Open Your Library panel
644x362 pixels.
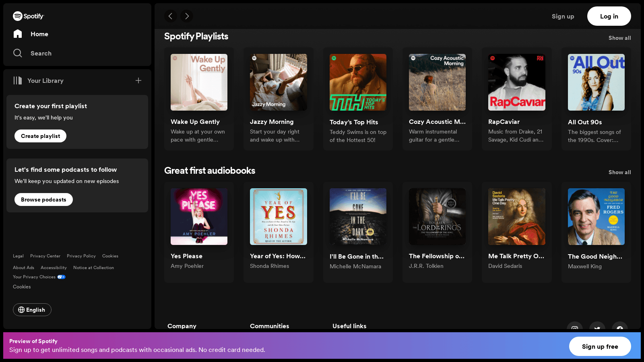38,80
